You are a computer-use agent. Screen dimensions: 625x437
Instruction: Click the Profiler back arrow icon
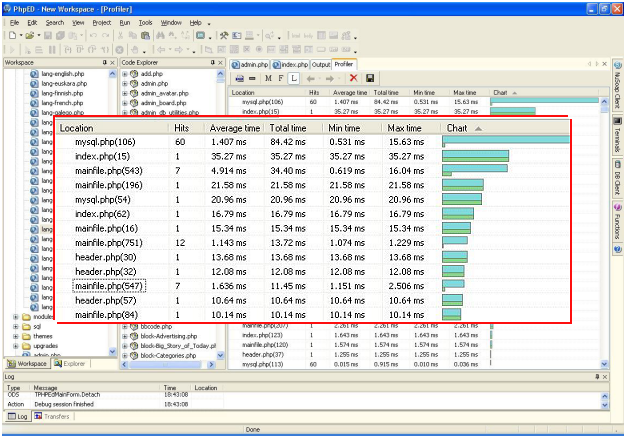click(311, 79)
